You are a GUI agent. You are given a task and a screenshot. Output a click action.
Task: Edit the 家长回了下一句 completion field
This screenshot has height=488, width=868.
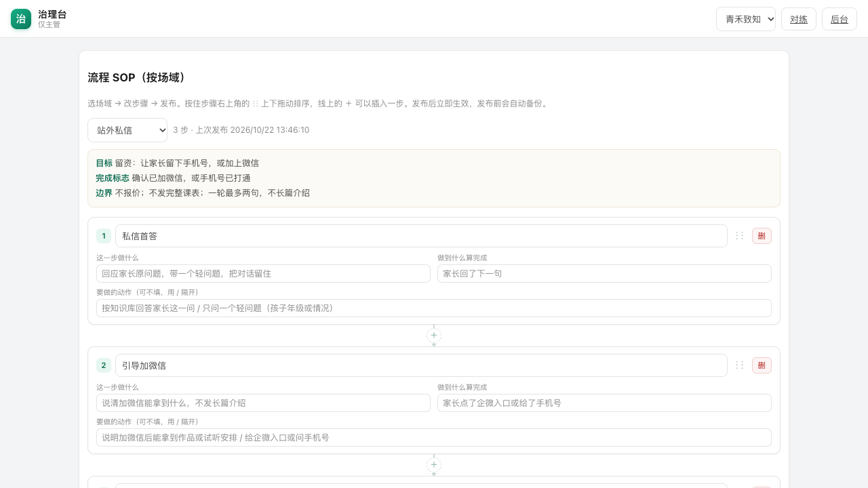[x=604, y=274]
